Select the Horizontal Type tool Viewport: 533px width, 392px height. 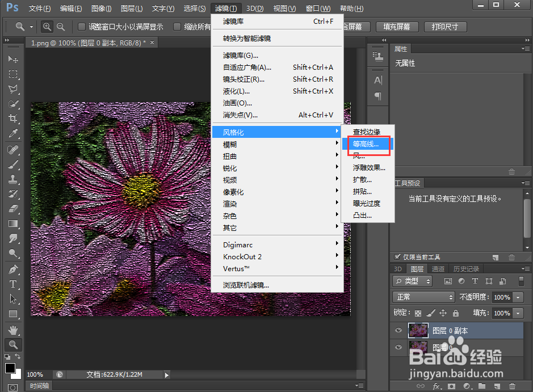pos(13,284)
